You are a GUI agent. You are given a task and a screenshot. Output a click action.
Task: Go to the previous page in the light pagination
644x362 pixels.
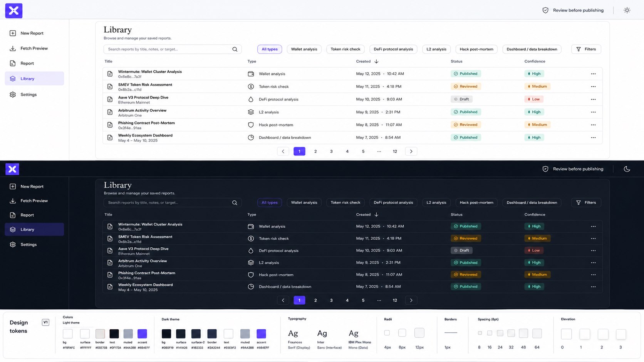coord(283,152)
